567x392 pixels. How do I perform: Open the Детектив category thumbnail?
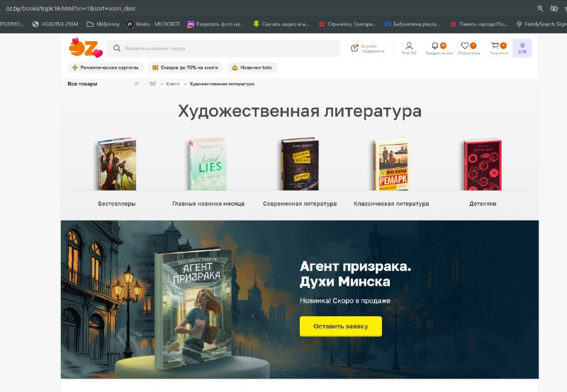[x=483, y=164]
